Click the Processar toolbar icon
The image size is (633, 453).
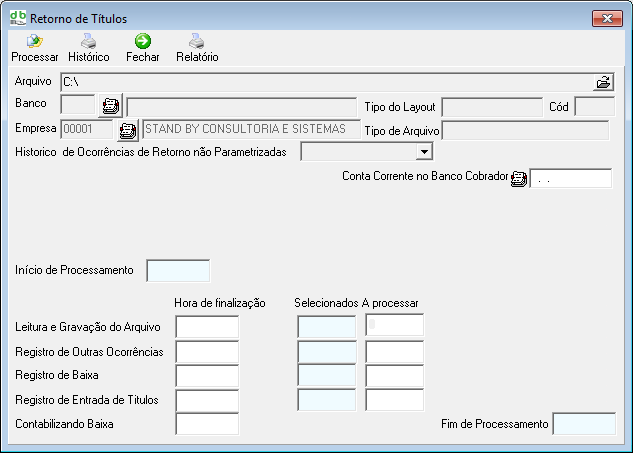pyautogui.click(x=34, y=42)
